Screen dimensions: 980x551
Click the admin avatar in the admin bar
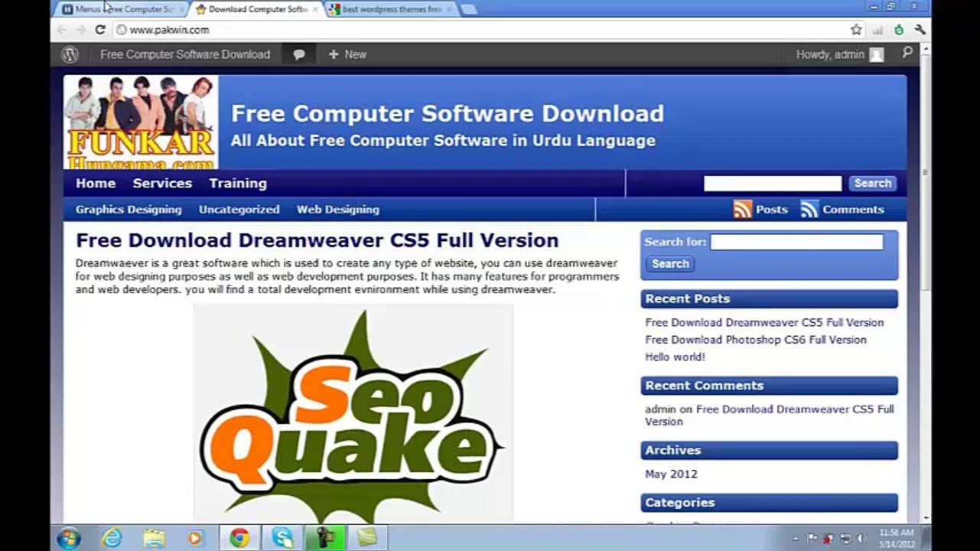click(877, 54)
